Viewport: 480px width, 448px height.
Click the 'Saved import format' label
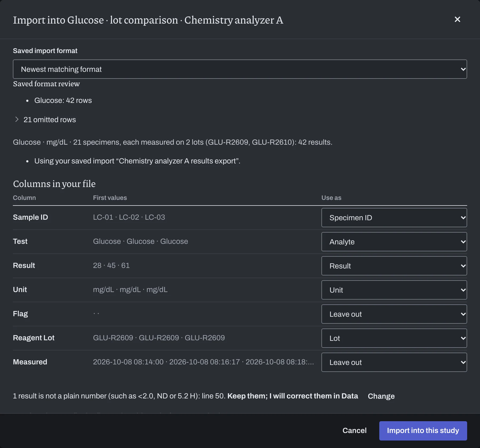pos(45,51)
